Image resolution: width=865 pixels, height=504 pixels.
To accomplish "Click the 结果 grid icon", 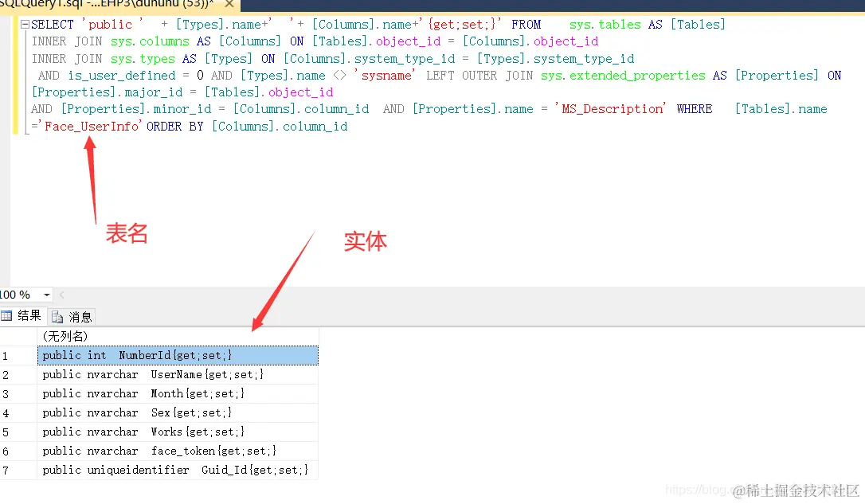I will coord(6,316).
